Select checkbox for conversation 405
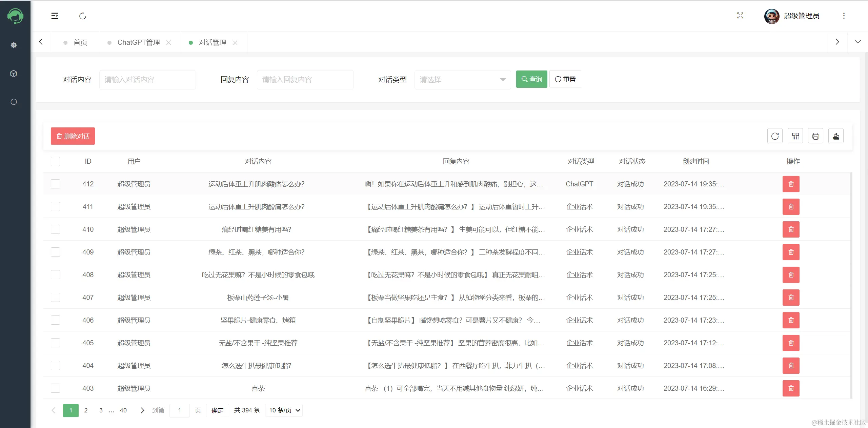 click(x=55, y=343)
